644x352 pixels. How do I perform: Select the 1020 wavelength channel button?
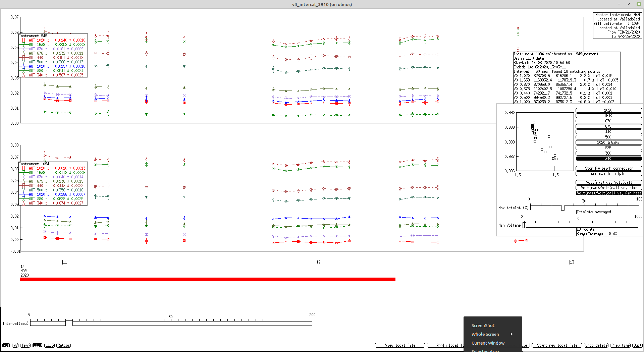[608, 110]
